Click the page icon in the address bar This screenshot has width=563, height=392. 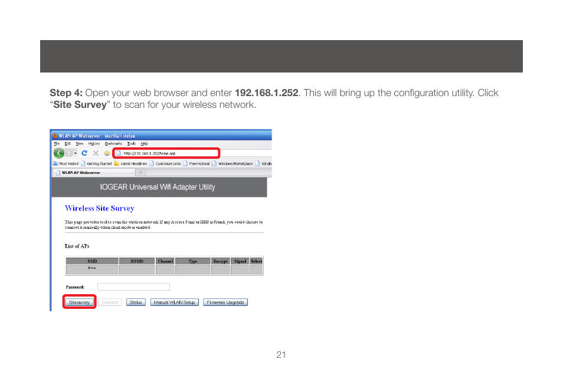[x=119, y=153]
